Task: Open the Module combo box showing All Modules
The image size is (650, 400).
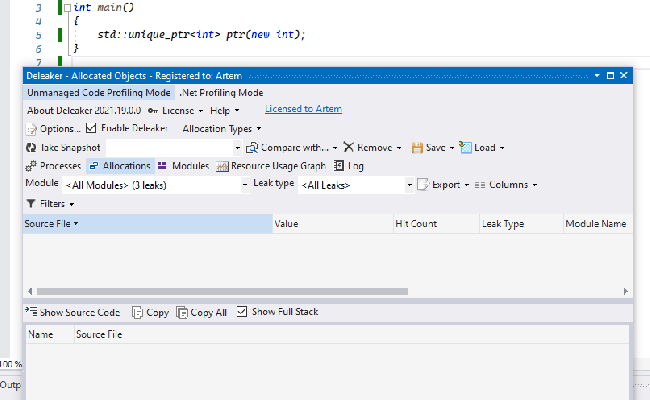Action: click(x=155, y=185)
